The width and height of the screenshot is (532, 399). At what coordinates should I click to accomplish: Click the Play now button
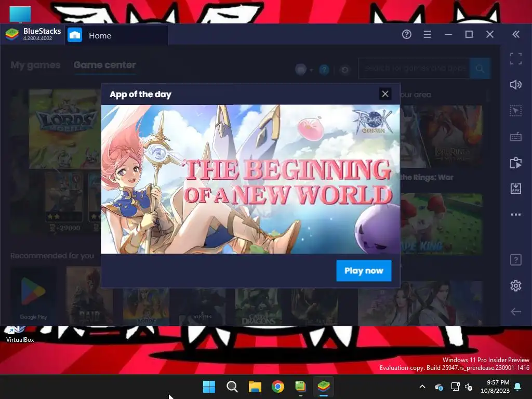364,270
